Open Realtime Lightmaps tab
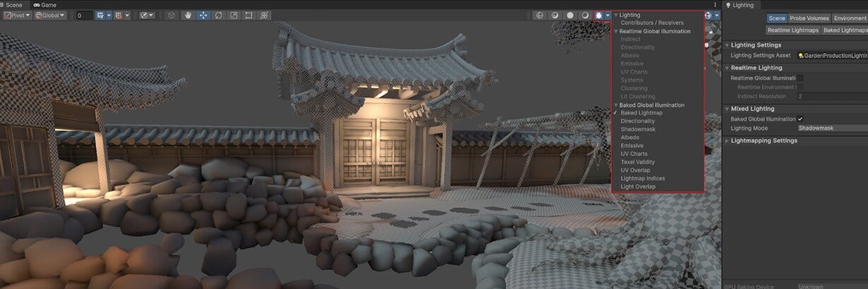Screen dimensions: 868x289 point(793,30)
